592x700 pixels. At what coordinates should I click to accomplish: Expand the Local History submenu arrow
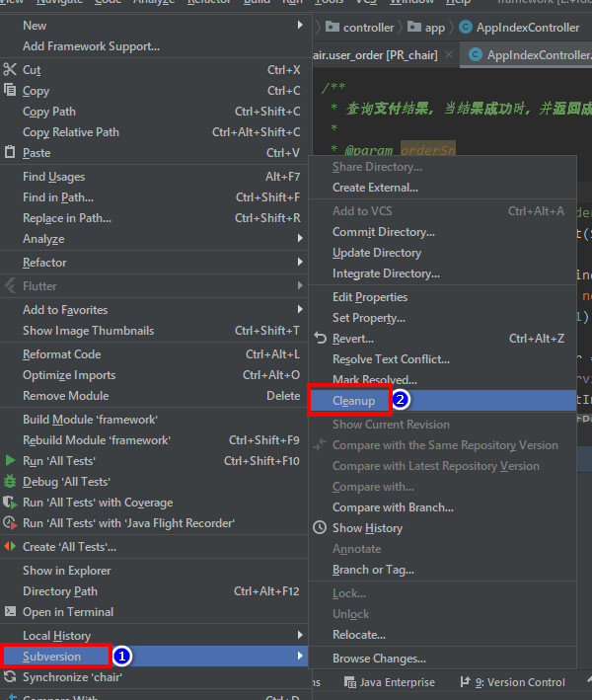pyautogui.click(x=300, y=635)
